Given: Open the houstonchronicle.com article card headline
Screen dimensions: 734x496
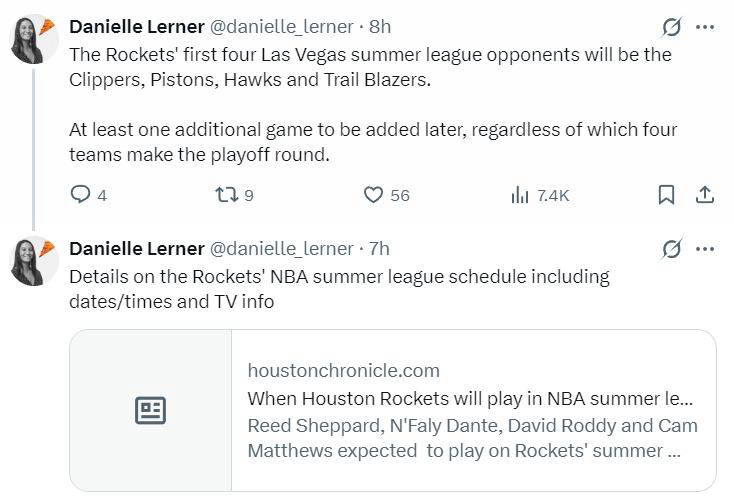Looking at the screenshot, I should coord(470,398).
